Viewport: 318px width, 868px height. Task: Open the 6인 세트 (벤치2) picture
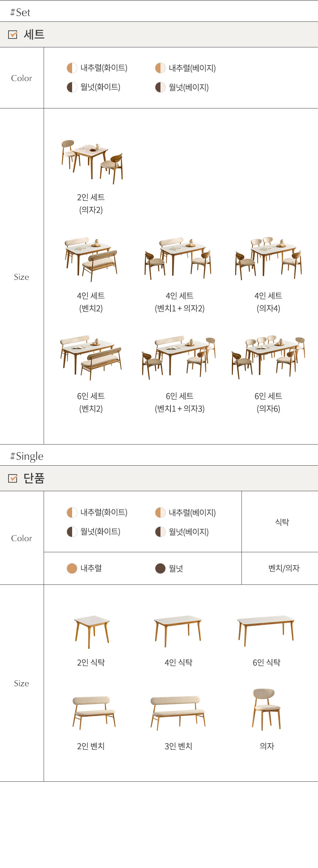[x=91, y=358]
